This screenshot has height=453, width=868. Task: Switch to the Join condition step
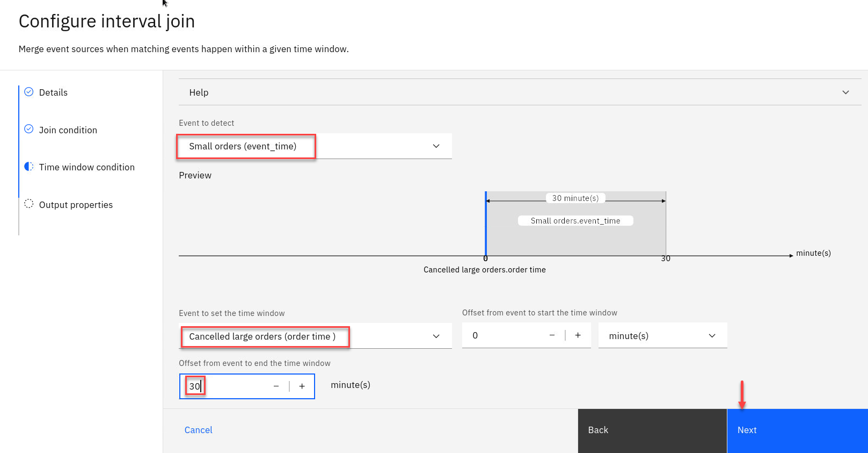(68, 130)
